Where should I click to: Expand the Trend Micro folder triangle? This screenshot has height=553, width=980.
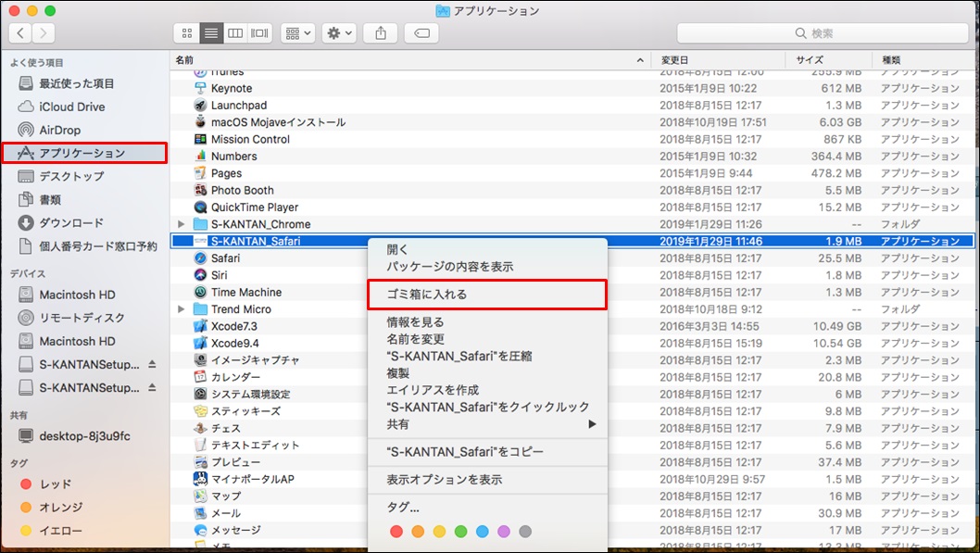point(181,309)
